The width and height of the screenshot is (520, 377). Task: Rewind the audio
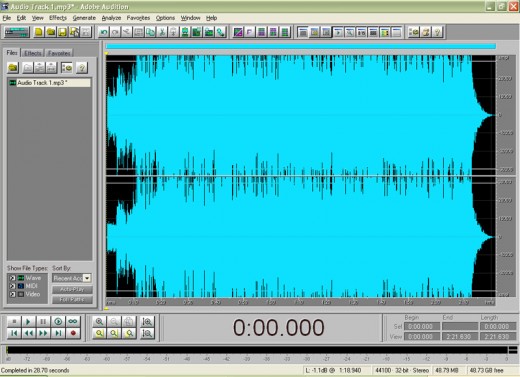pos(28,333)
